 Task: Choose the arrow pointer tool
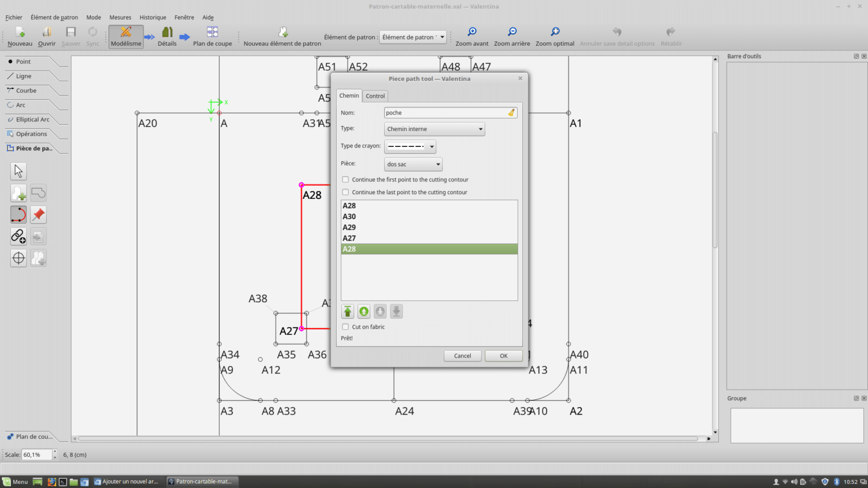(x=19, y=171)
